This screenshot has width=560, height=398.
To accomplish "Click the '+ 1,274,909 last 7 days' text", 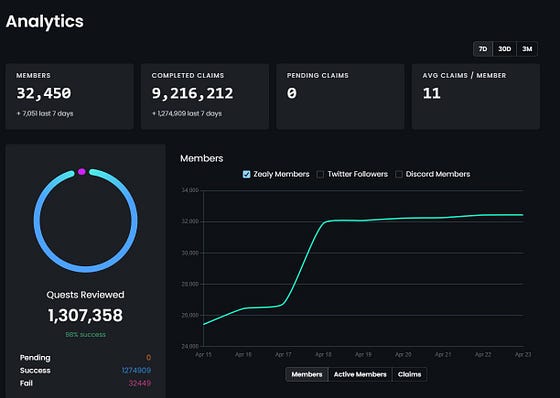I will point(187,114).
